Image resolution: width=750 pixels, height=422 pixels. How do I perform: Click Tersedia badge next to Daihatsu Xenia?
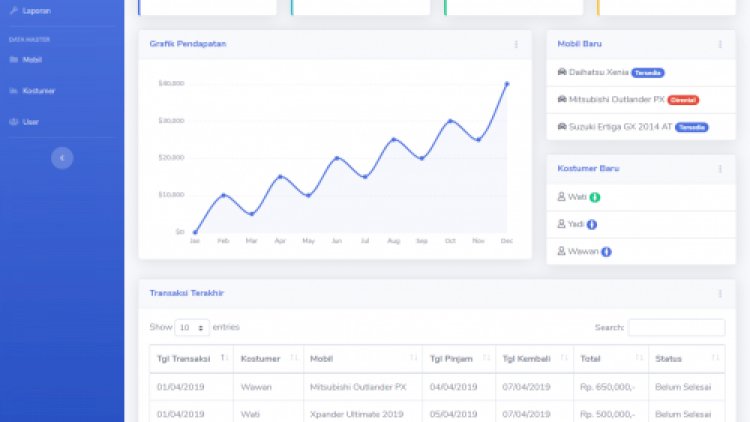click(648, 73)
